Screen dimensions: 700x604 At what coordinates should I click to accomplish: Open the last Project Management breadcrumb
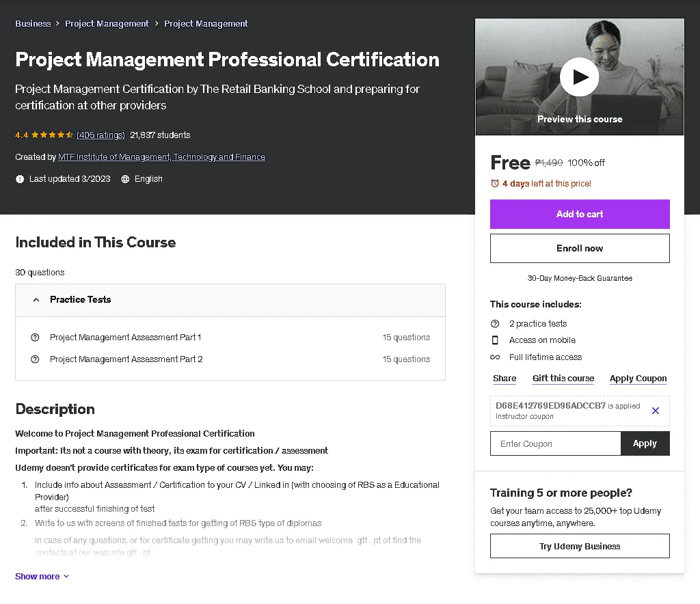(206, 24)
